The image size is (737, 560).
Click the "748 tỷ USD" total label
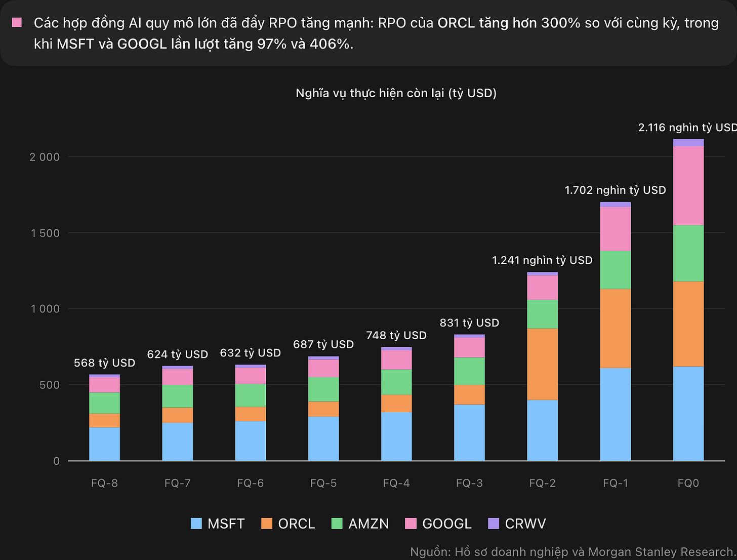(x=396, y=335)
